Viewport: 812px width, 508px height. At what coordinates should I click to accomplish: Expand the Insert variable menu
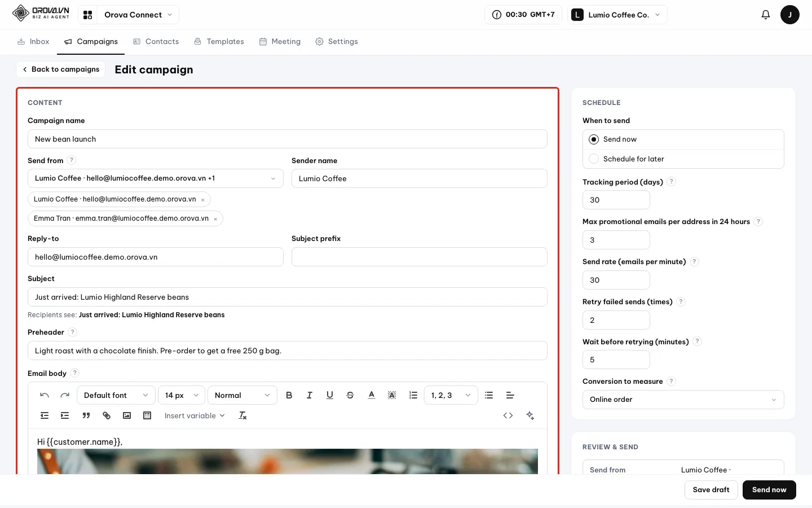pyautogui.click(x=195, y=415)
